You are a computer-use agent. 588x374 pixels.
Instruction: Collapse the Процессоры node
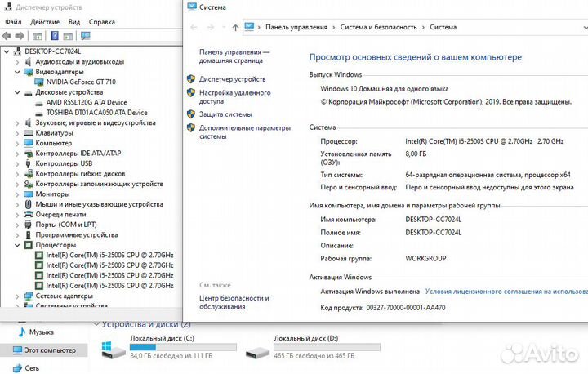[17, 245]
